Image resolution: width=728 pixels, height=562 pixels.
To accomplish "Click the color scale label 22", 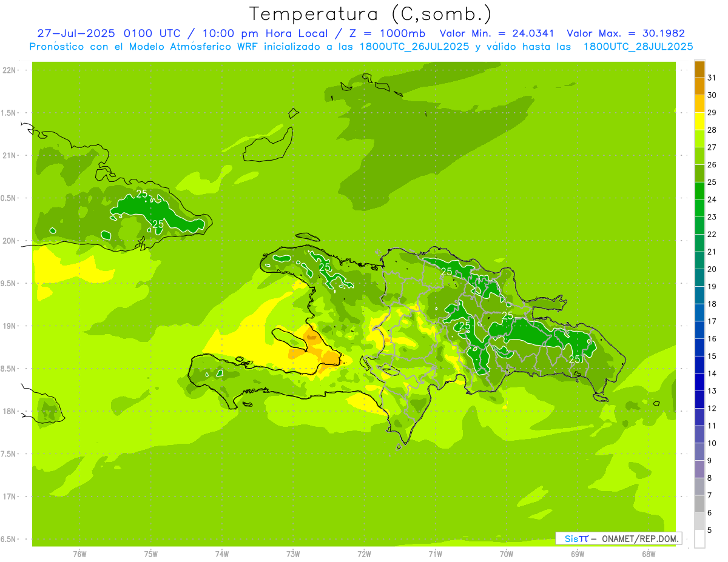I will pyautogui.click(x=712, y=235).
